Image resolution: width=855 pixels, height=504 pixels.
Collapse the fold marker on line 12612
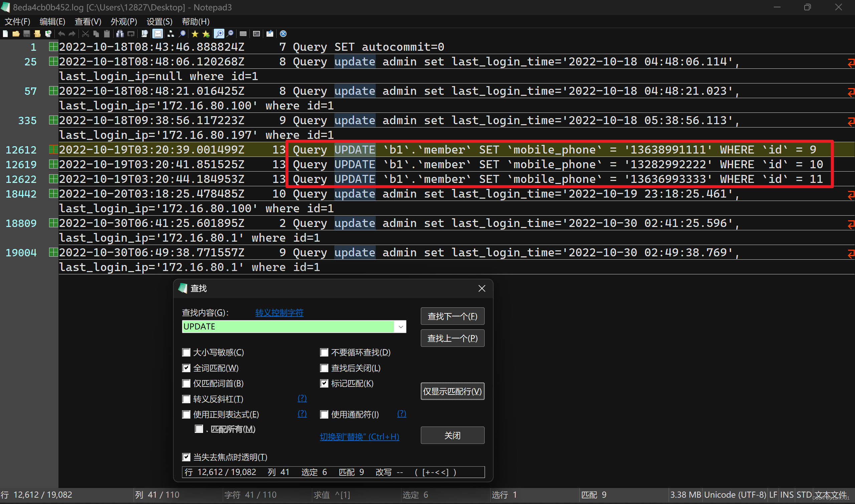coord(53,150)
